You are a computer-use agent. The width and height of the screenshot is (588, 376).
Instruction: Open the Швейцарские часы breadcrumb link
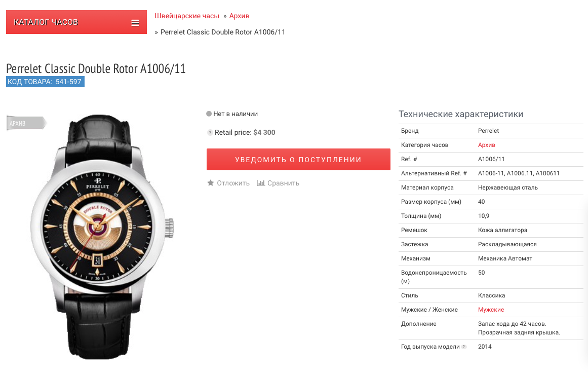click(187, 16)
